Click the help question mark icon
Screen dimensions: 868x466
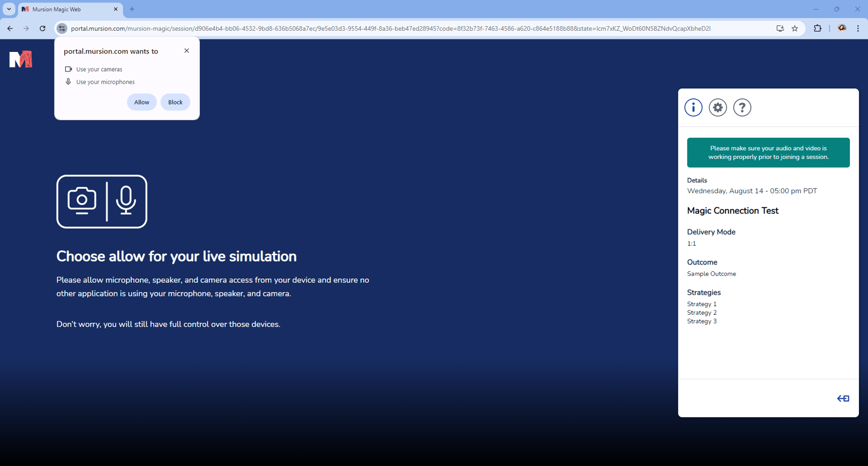(742, 107)
